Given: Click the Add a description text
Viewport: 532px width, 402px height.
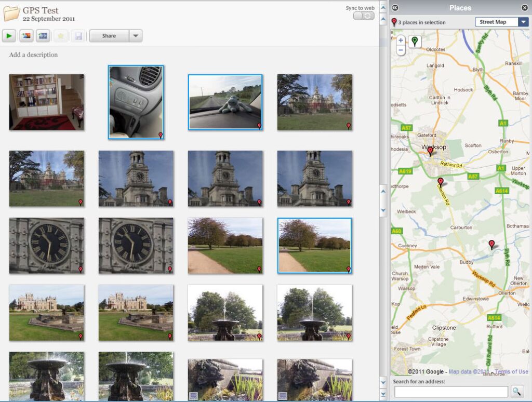Looking at the screenshot, I should (x=33, y=55).
